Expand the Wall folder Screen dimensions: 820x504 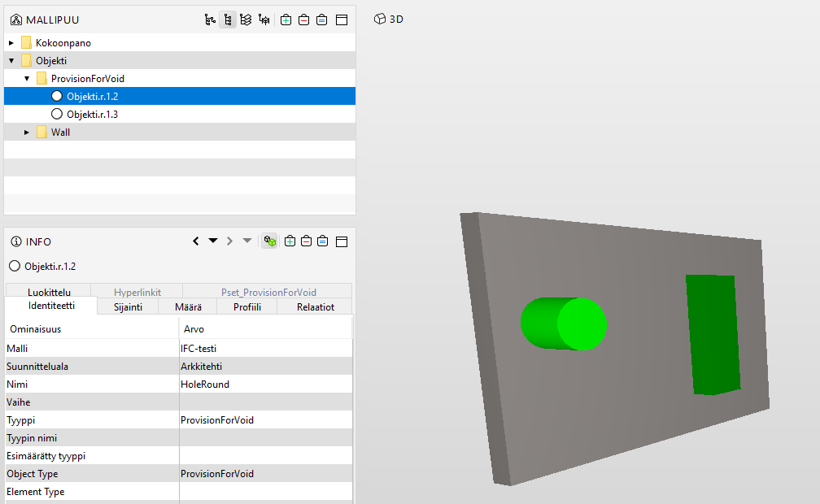click(27, 133)
